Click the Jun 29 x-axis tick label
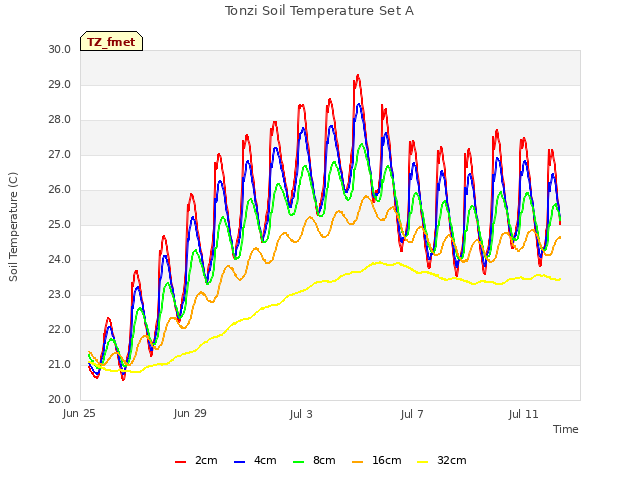The height and width of the screenshot is (480, 640). coord(190,413)
